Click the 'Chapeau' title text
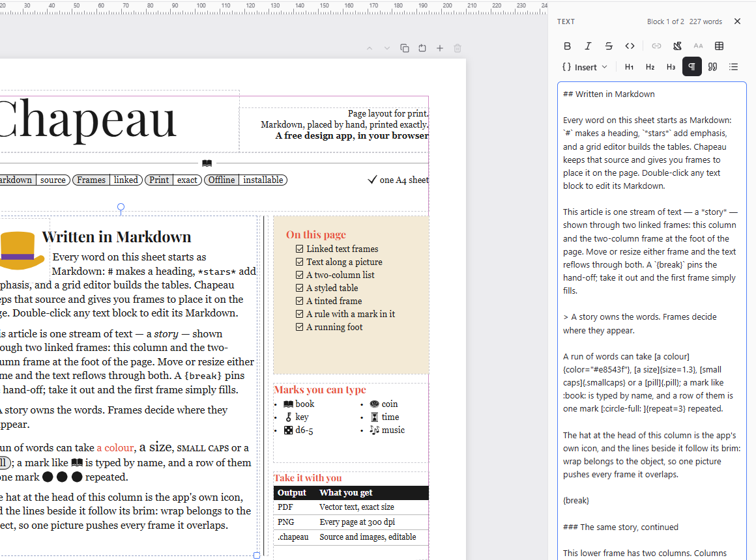The width and height of the screenshot is (756, 560). (x=87, y=119)
